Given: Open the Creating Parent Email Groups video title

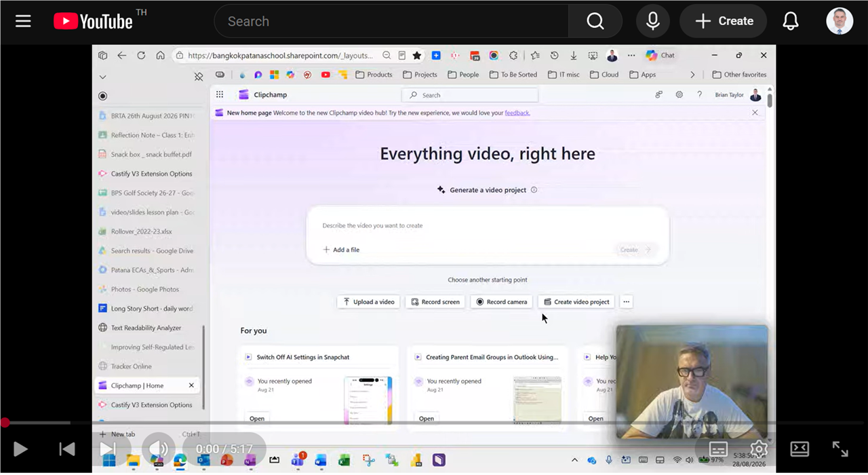Looking at the screenshot, I should 492,357.
